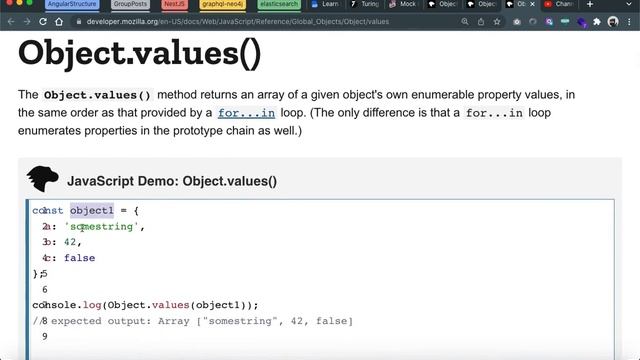Open the camera extension icon
640x360 pixels.
[517, 22]
